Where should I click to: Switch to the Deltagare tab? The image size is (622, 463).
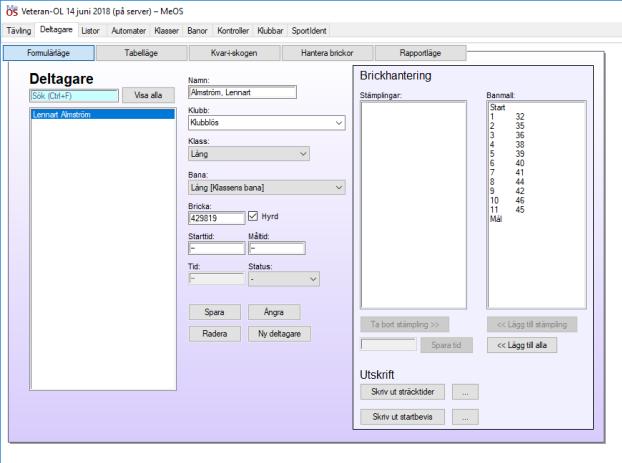pyautogui.click(x=56, y=30)
